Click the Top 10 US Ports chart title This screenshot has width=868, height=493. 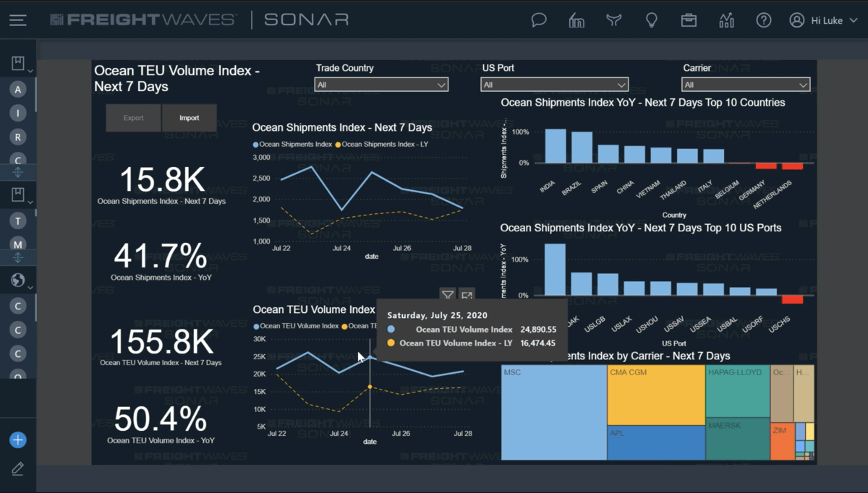tap(641, 228)
